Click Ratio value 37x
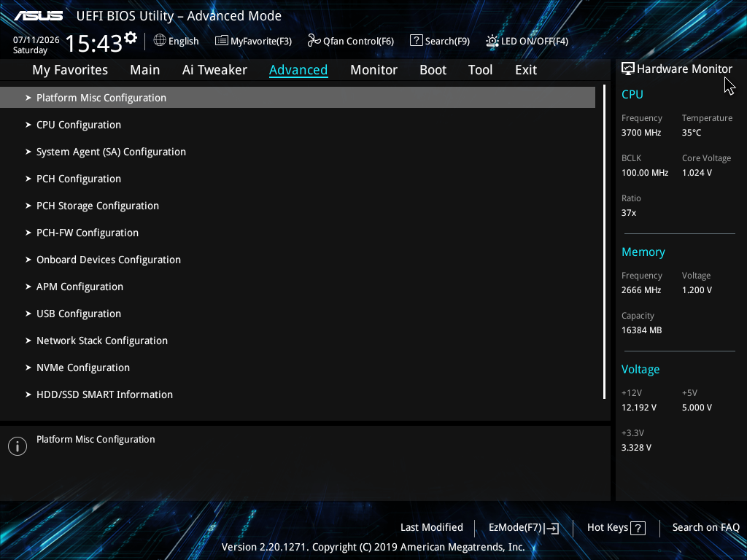 pyautogui.click(x=629, y=213)
